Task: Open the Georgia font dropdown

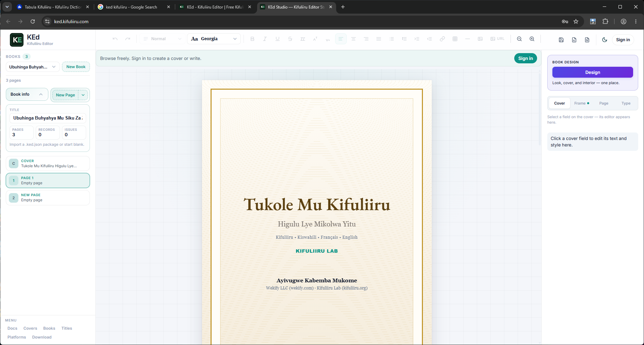Action: click(214, 39)
